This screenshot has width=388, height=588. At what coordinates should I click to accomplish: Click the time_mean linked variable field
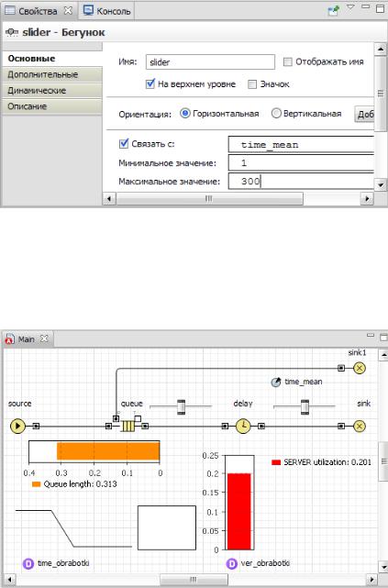click(301, 144)
